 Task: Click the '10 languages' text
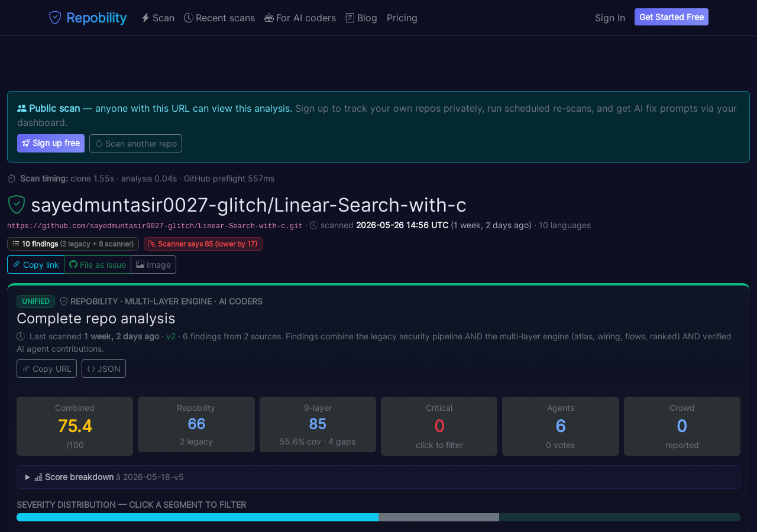coord(565,225)
